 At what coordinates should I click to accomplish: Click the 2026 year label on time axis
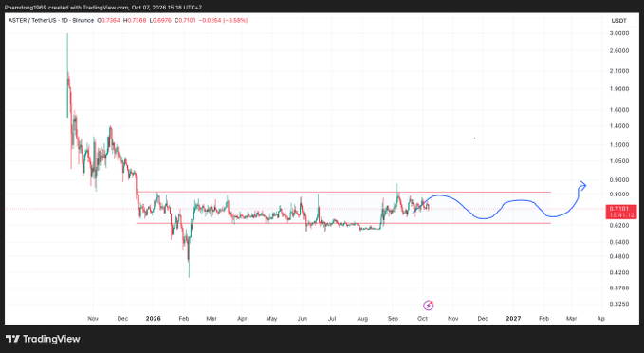pyautogui.click(x=154, y=319)
